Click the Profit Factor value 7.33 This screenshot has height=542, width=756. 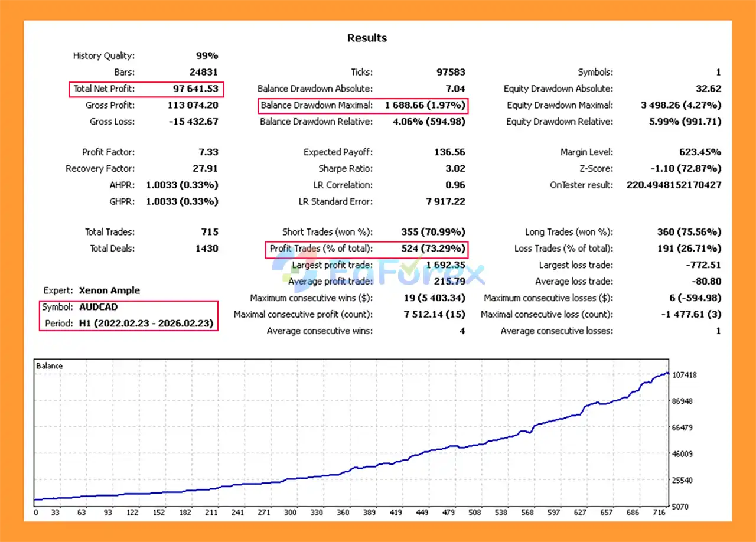point(208,152)
